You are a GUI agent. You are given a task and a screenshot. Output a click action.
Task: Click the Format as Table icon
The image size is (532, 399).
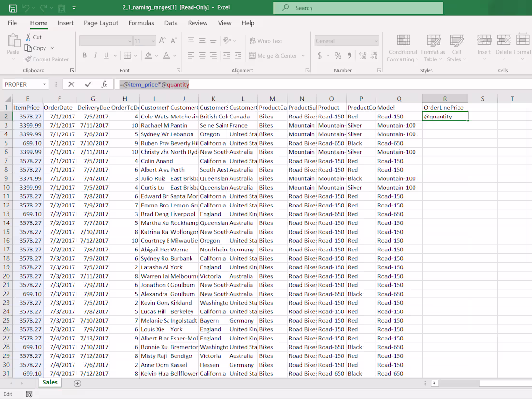coord(433,41)
